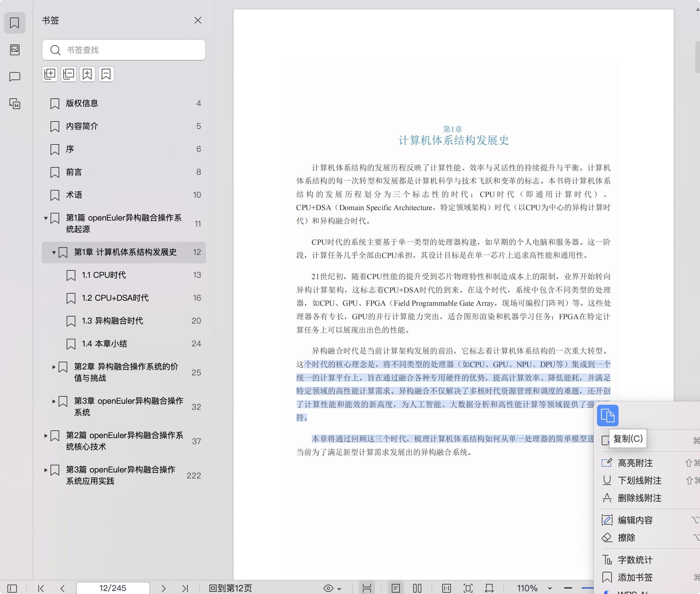The width and height of the screenshot is (700, 594).
Task: Collapse the 第1章 计算机体系结构发展史 bookmark
Action: point(54,252)
